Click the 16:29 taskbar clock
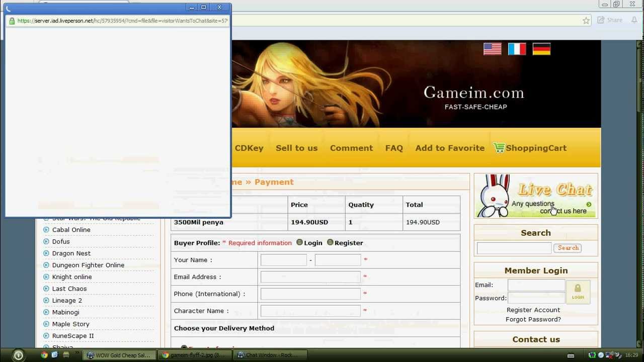 click(x=631, y=355)
